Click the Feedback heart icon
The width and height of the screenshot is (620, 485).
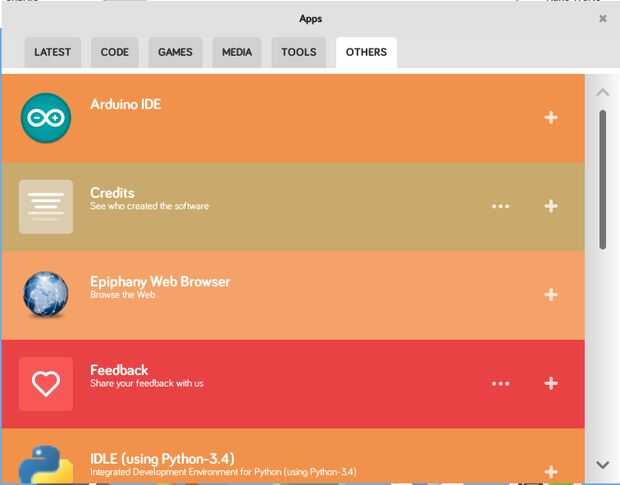click(46, 384)
